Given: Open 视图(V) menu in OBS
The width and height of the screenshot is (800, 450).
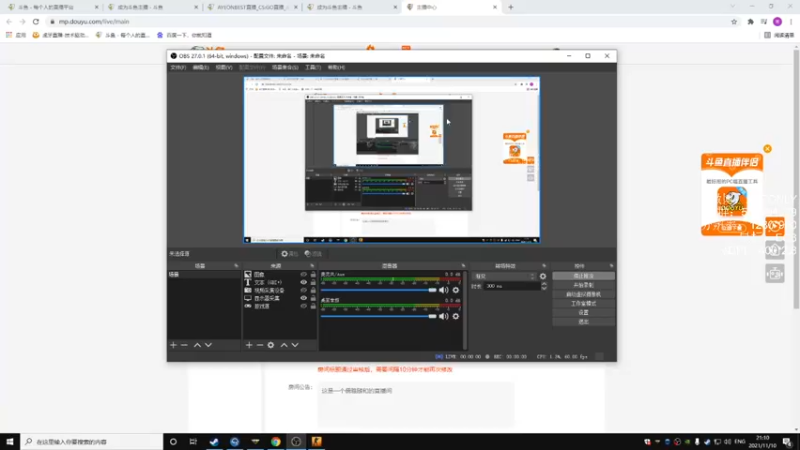Looking at the screenshot, I should tap(223, 67).
